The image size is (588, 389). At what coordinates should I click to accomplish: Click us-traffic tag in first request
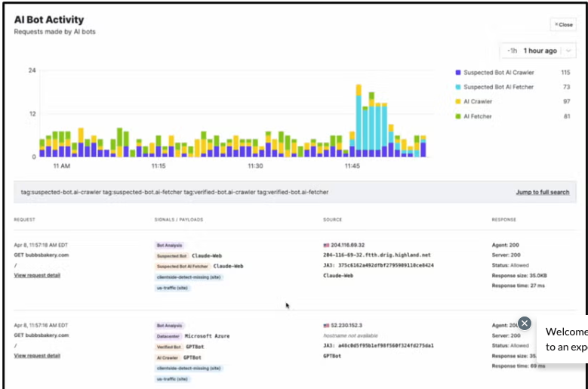point(172,288)
